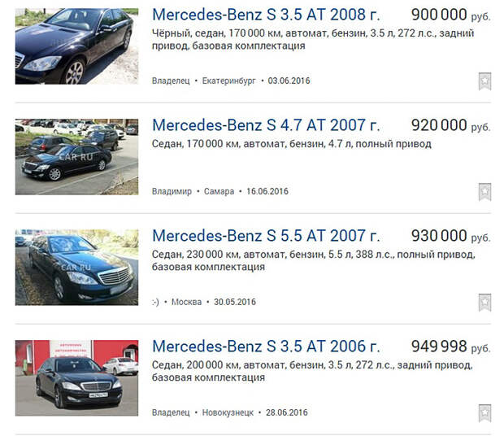504x436 pixels.
Task: Click the 920 000 руб. price
Action: (x=450, y=125)
